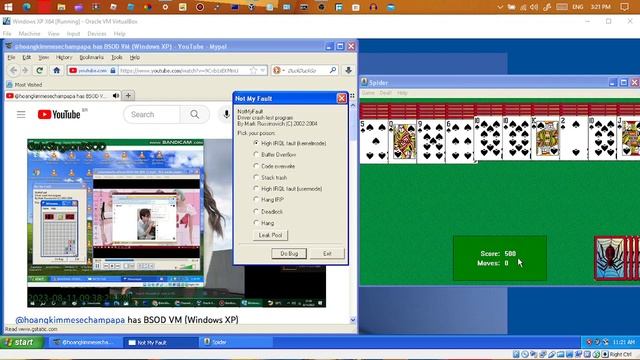Go forward in Mypal browser

point(25,71)
